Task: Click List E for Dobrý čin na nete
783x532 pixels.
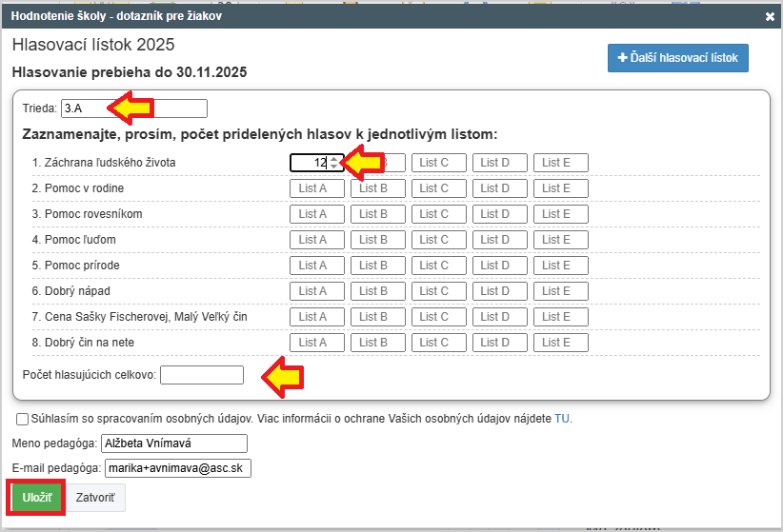Action: click(560, 343)
